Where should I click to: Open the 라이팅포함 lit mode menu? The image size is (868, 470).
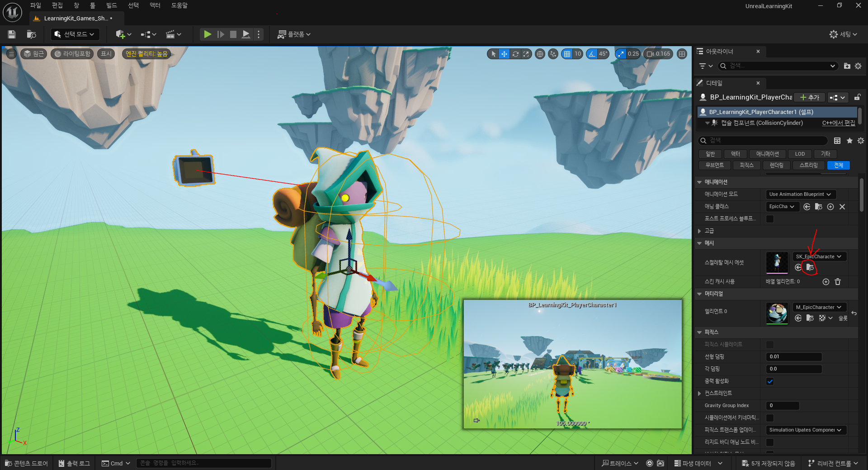pyautogui.click(x=72, y=54)
